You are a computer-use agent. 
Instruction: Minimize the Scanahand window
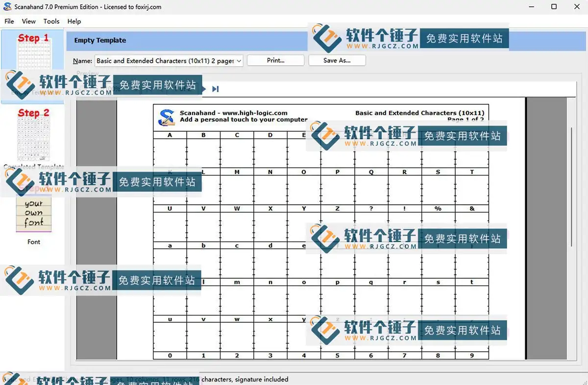pos(531,7)
